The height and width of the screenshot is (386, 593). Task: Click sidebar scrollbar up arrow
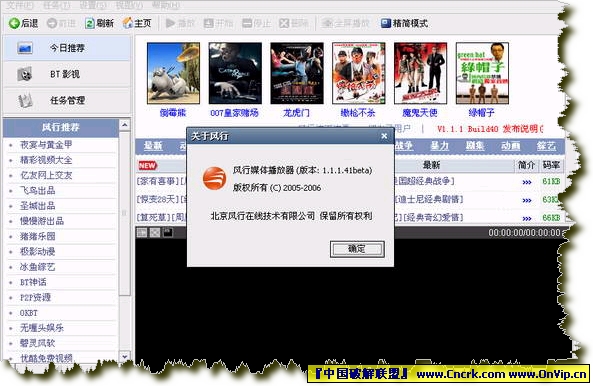[x=125, y=125]
